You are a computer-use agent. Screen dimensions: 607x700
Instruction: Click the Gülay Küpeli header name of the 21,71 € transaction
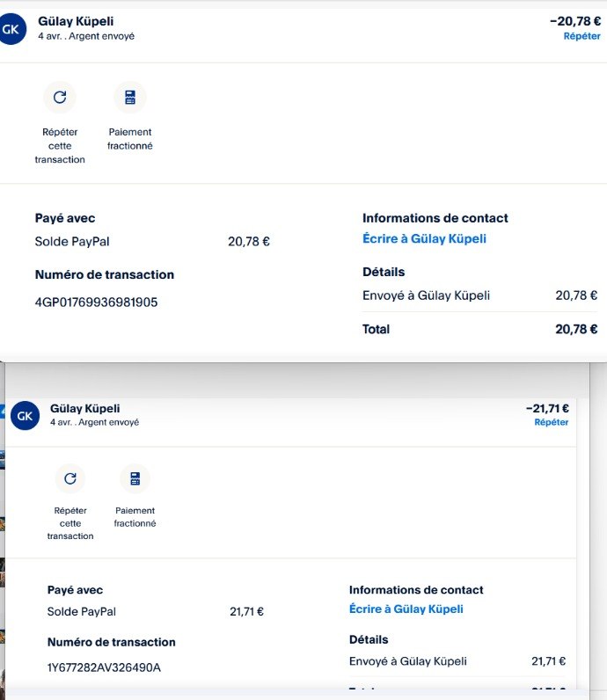(x=84, y=409)
